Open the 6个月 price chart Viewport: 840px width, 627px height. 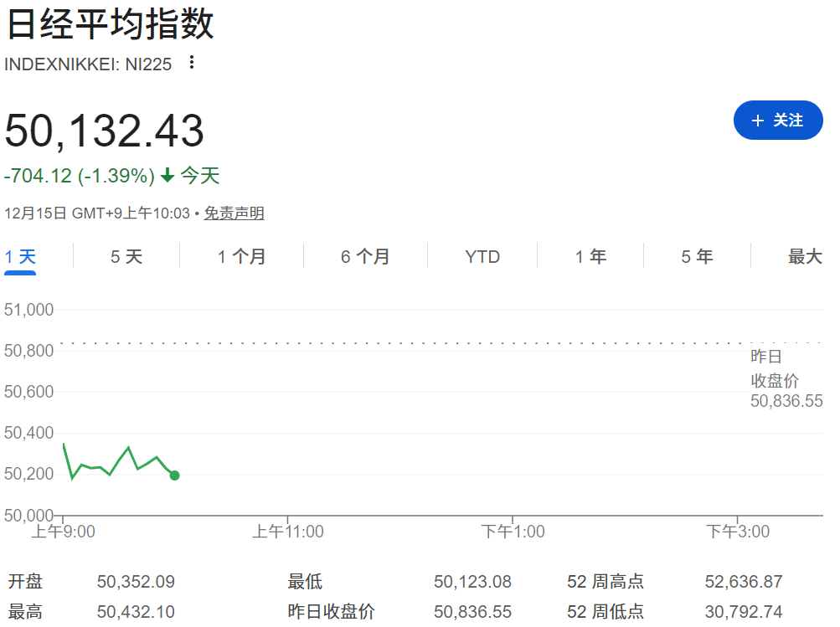(x=364, y=257)
